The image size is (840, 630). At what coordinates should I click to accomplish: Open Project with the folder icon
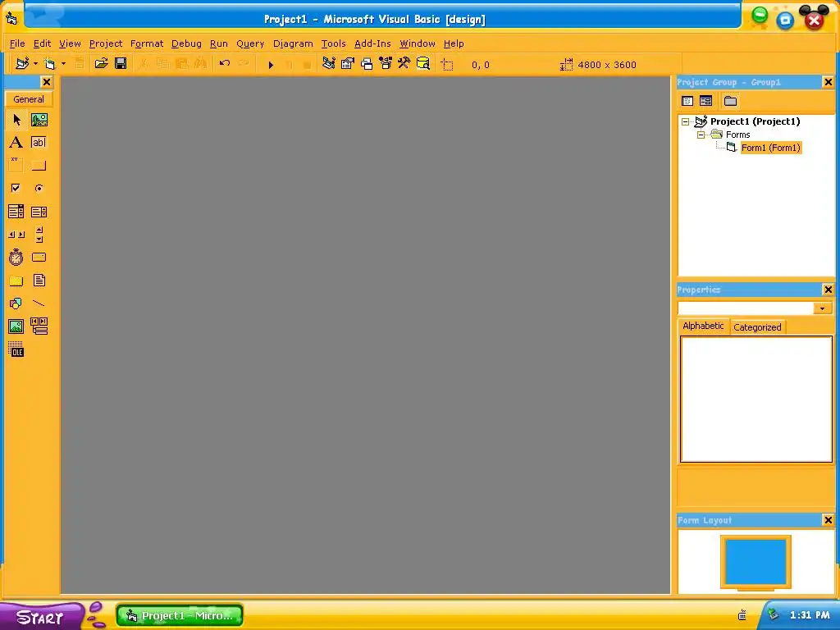101,64
